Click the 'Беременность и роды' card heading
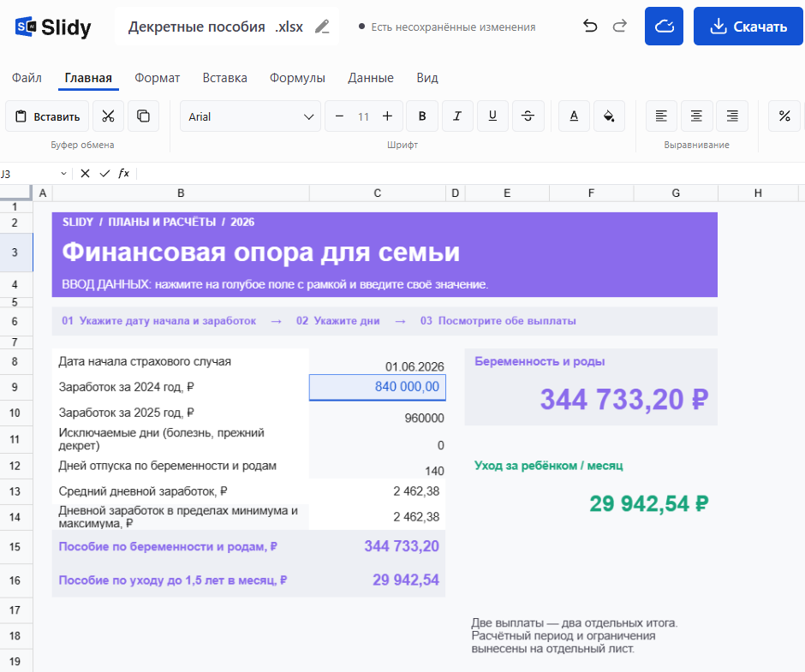 click(x=540, y=361)
